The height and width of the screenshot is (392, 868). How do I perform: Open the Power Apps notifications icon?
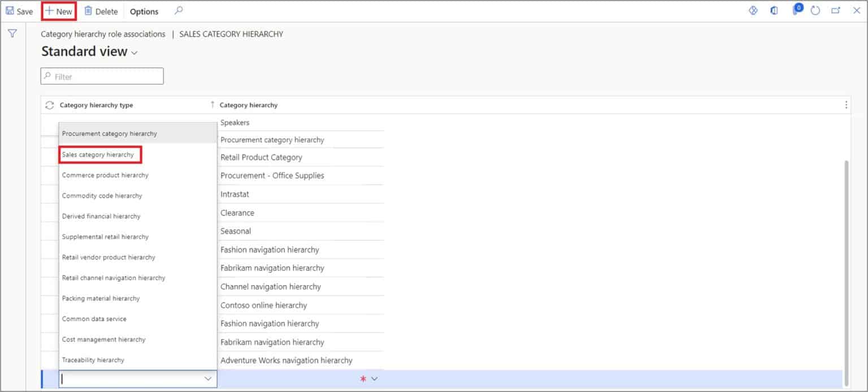[x=797, y=10]
